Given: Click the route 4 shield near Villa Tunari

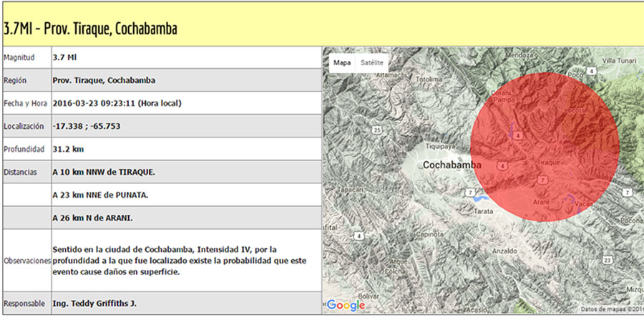Looking at the screenshot, I should (591, 71).
